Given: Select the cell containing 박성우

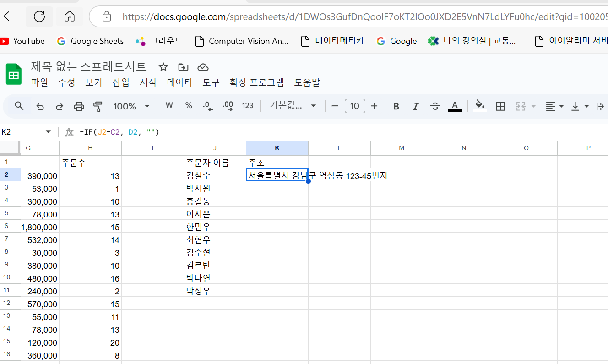Looking at the screenshot, I should pos(215,291).
